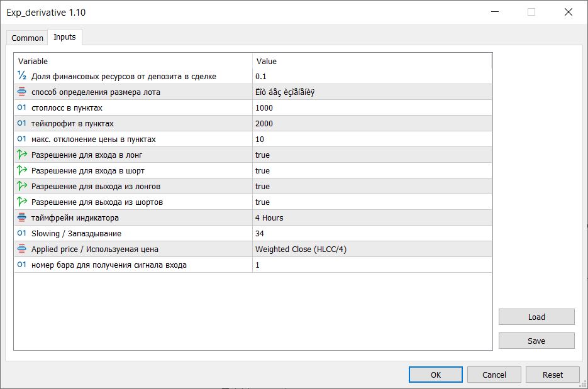Open the Weighted Close (HLCC/4) price dropdown

click(371, 249)
